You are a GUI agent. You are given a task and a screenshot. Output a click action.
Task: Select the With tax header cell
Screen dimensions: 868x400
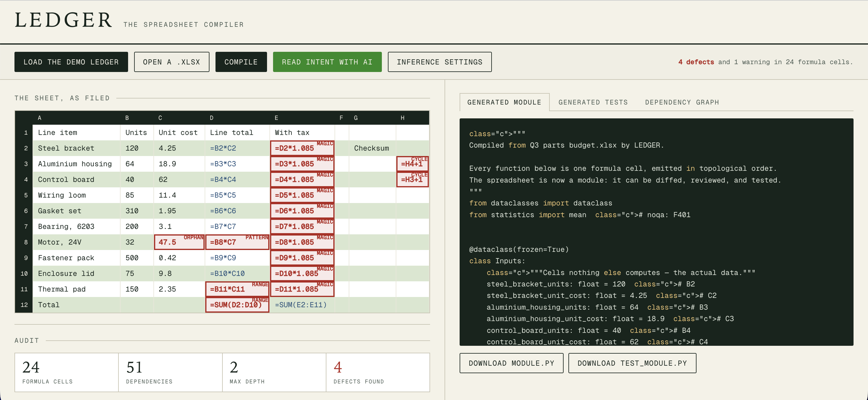pyautogui.click(x=302, y=133)
